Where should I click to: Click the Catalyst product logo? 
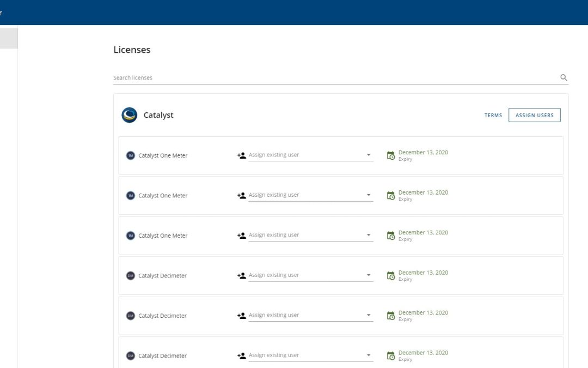130,115
